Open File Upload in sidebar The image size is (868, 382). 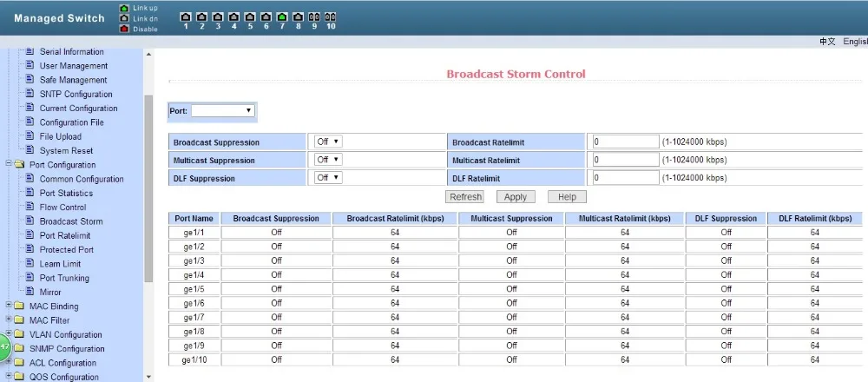[61, 136]
